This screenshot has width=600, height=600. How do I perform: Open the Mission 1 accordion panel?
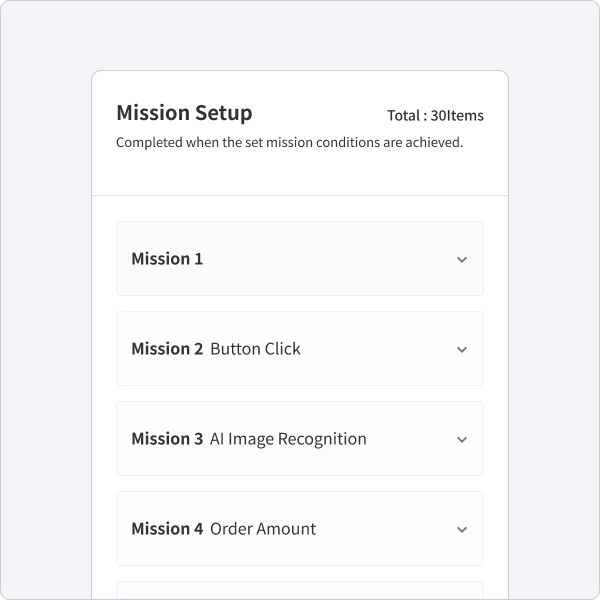click(x=300, y=258)
